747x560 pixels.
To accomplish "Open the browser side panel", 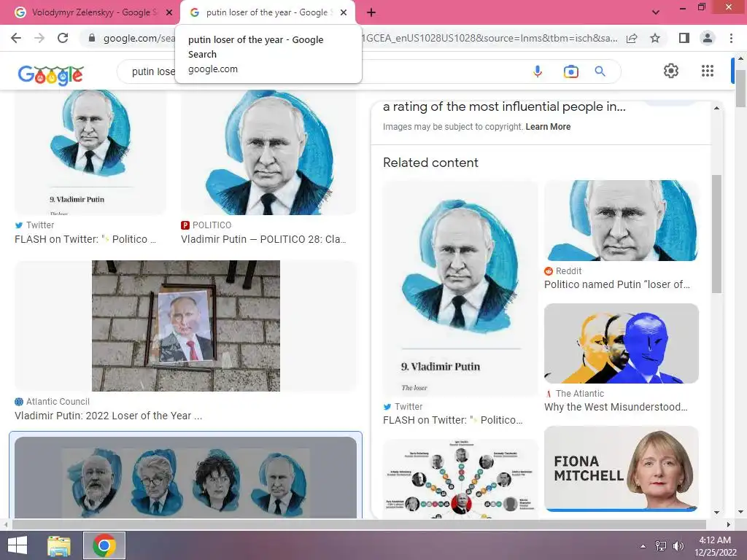I will click(x=684, y=38).
